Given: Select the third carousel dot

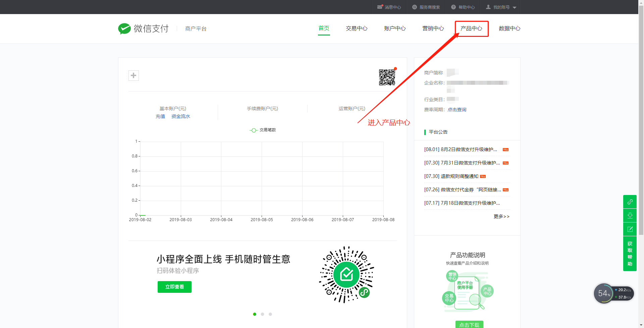Looking at the screenshot, I should (x=270, y=314).
